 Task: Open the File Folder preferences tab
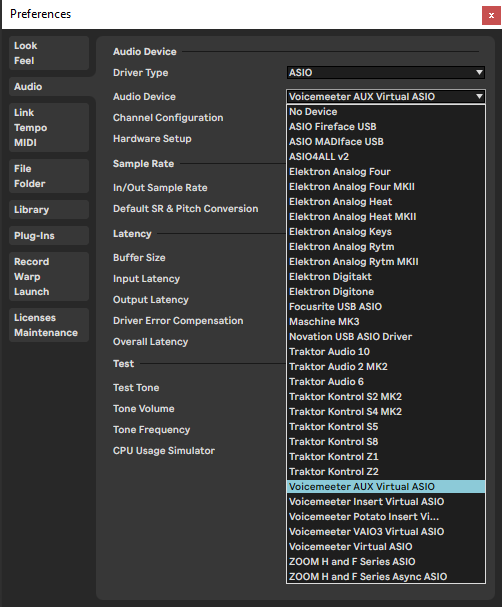coord(49,176)
